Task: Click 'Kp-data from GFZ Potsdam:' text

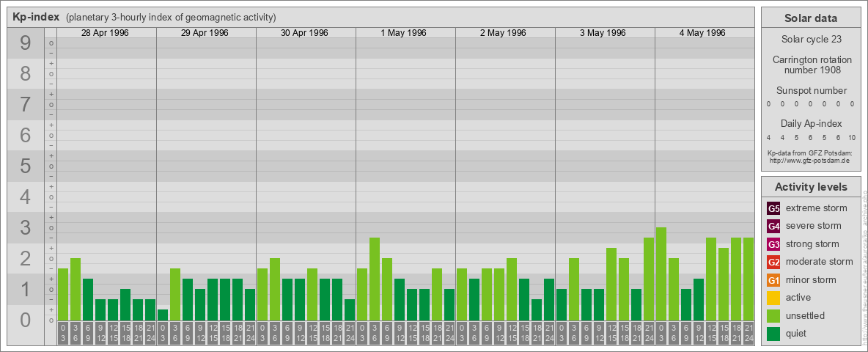Action: (810, 153)
